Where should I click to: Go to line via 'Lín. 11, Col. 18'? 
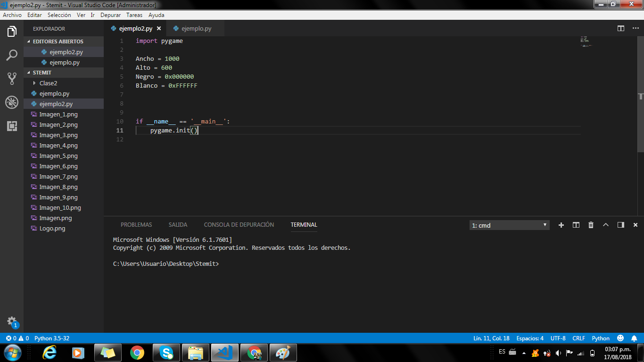pos(491,338)
